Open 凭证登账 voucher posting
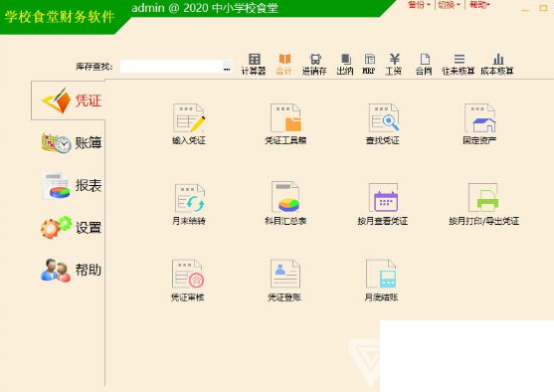This screenshot has height=392, width=554. click(x=284, y=281)
